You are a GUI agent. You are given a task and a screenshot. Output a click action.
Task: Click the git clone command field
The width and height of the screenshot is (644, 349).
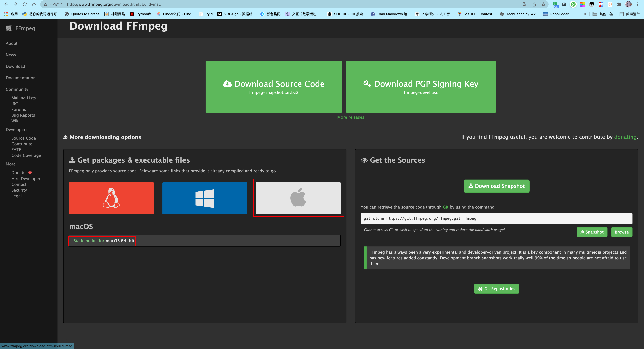(x=497, y=219)
